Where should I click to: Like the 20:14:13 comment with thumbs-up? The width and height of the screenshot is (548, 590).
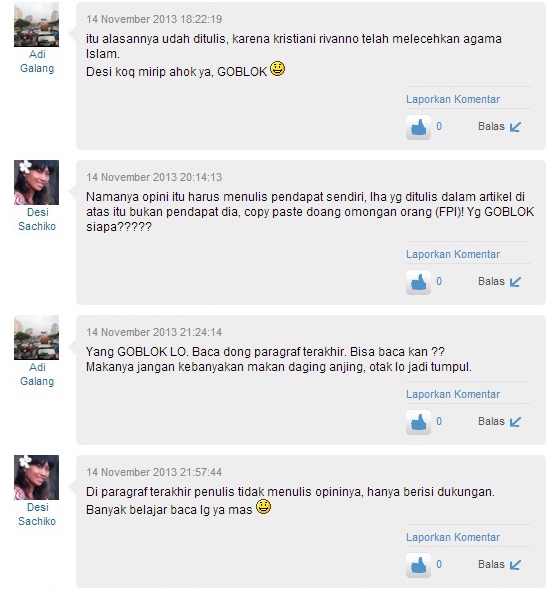(419, 282)
